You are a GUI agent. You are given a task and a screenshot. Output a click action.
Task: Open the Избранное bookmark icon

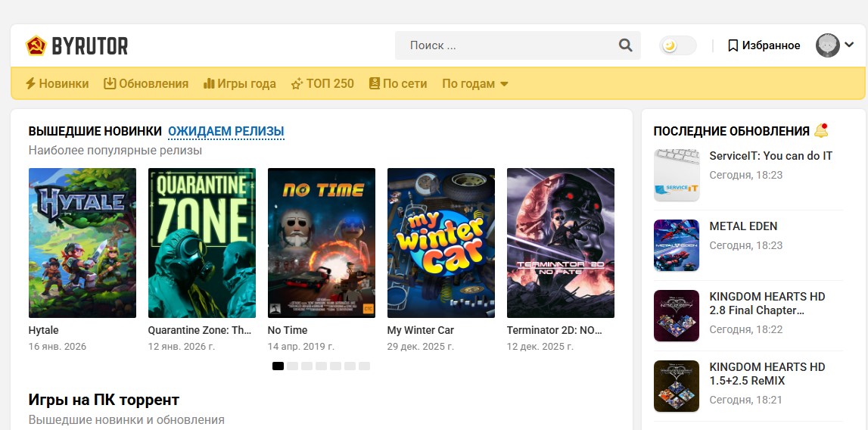pos(733,45)
